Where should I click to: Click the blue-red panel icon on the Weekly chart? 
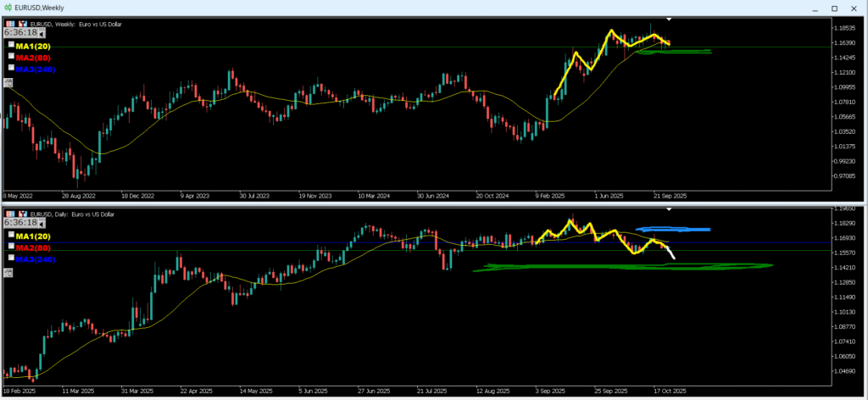pos(22,24)
